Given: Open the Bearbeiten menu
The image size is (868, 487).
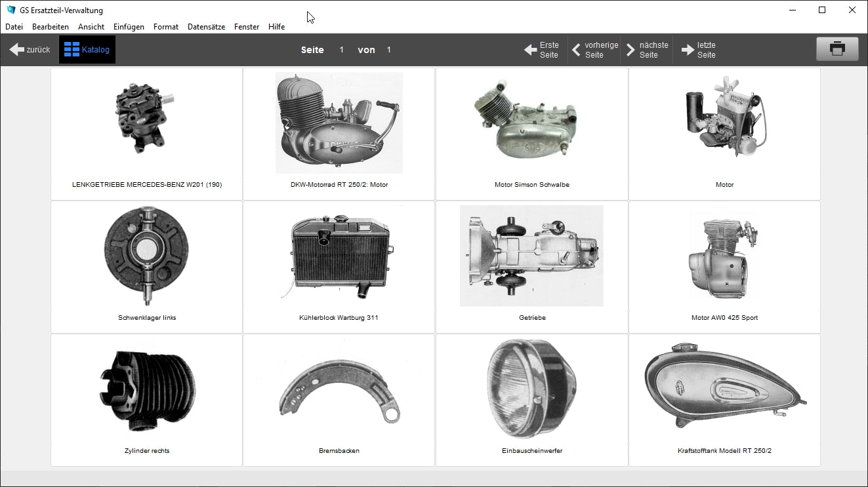Looking at the screenshot, I should (51, 27).
